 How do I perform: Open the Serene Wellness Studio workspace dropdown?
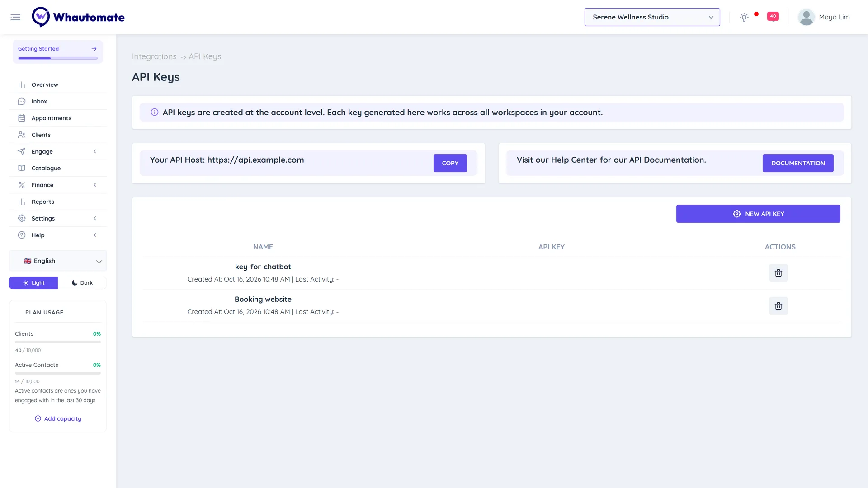(652, 17)
